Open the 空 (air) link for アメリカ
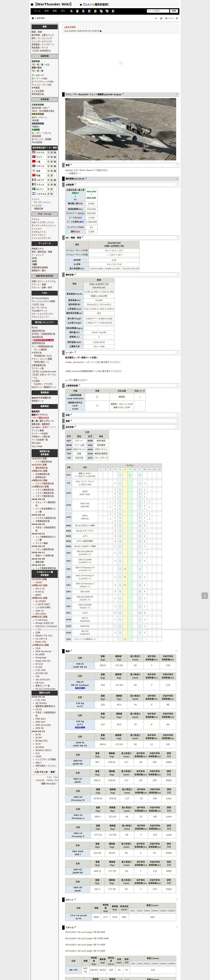 click(x=48, y=152)
